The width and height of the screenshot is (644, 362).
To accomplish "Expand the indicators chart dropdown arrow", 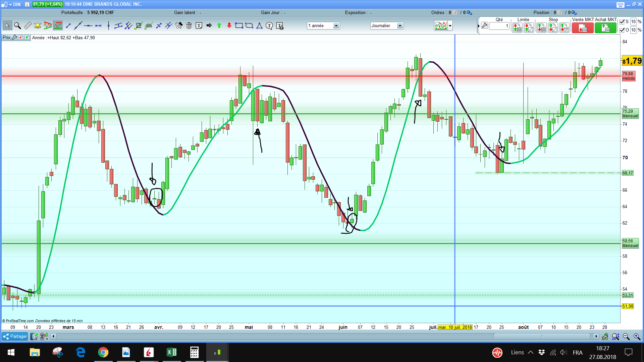I will [x=450, y=25].
